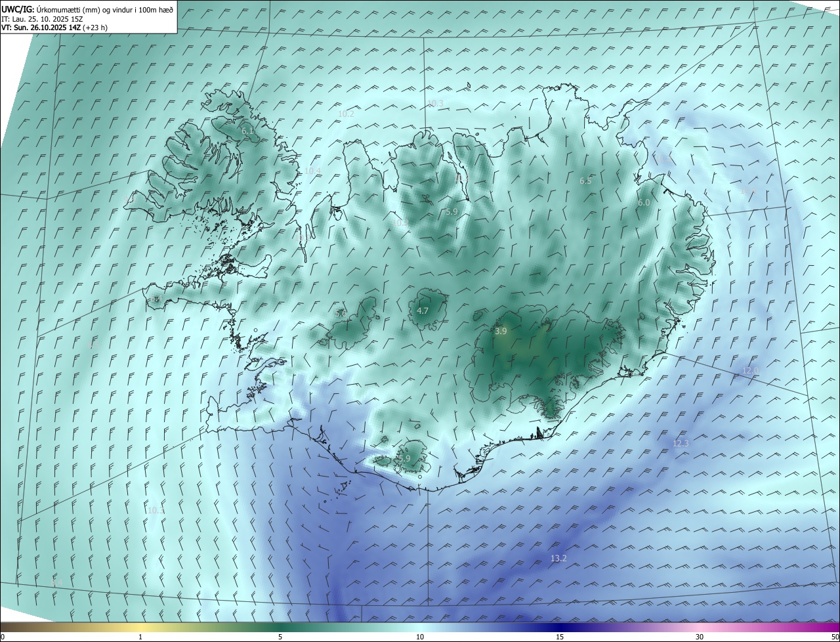Click the colorbar tick label 5
840x642 pixels.
click(280, 637)
